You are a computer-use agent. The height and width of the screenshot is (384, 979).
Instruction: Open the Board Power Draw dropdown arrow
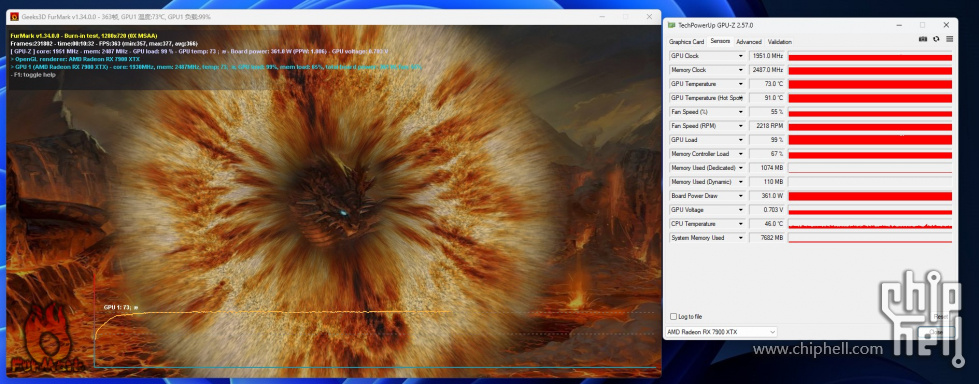click(741, 196)
